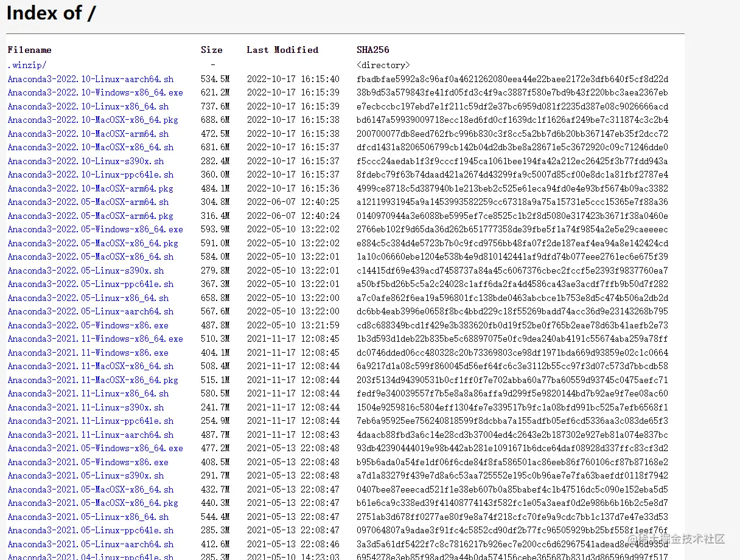The image size is (740, 560).
Task: Select SHA256 hash starting with 38b9d53a579843
Action: pos(512,92)
